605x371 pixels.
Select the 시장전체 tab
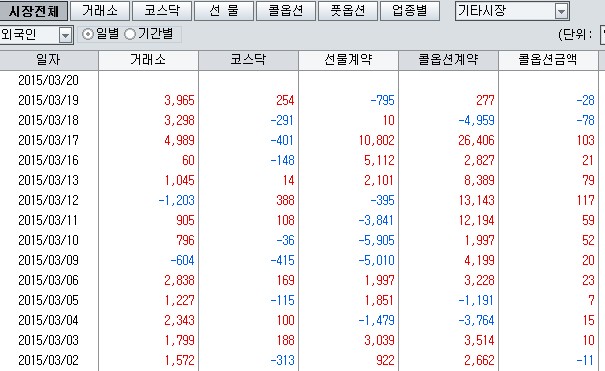point(34,11)
